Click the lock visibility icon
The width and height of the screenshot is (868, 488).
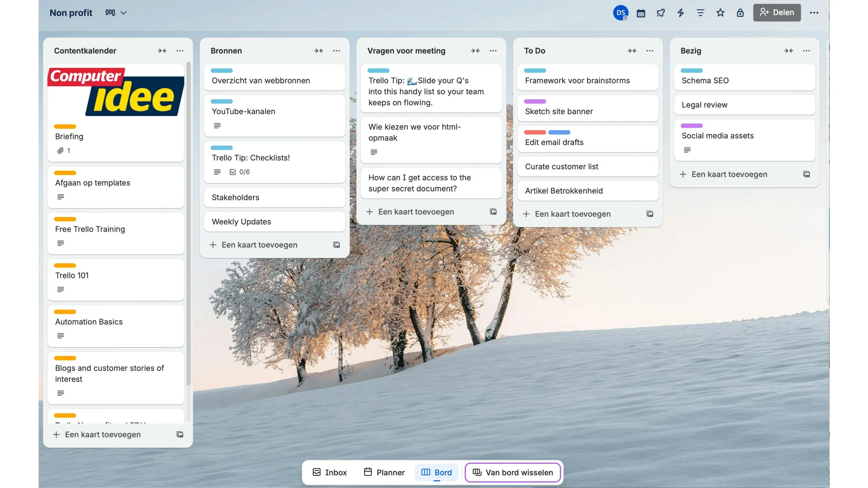[740, 13]
